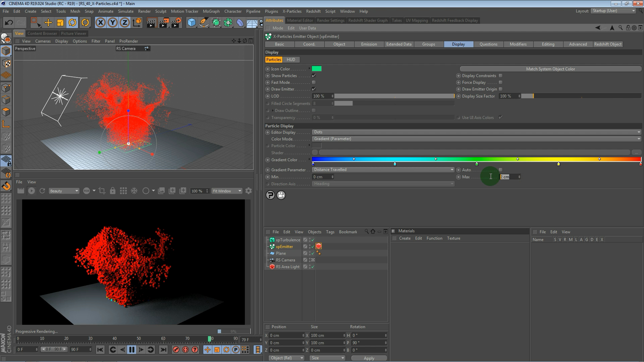Image resolution: width=644 pixels, height=362 pixels.
Task: Toggle RS Area Light enabled checkmark
Action: pos(313,267)
